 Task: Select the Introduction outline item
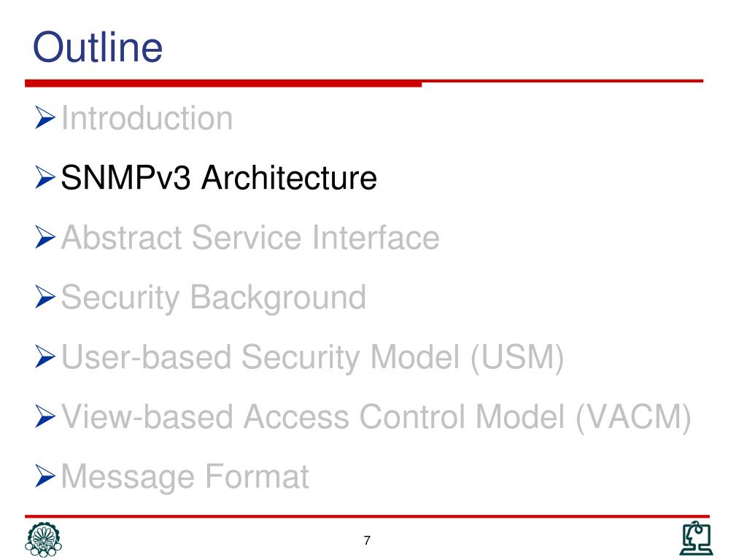coord(147,118)
